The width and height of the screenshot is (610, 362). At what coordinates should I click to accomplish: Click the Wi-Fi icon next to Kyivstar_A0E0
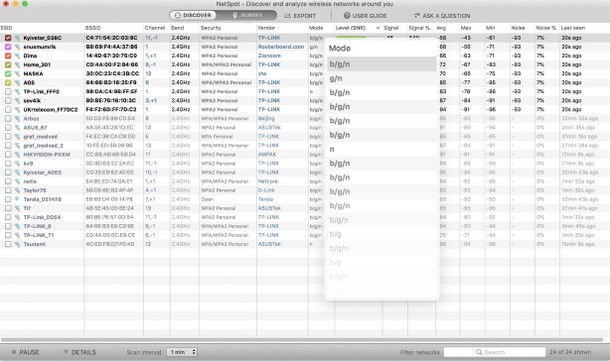[x=17, y=172]
